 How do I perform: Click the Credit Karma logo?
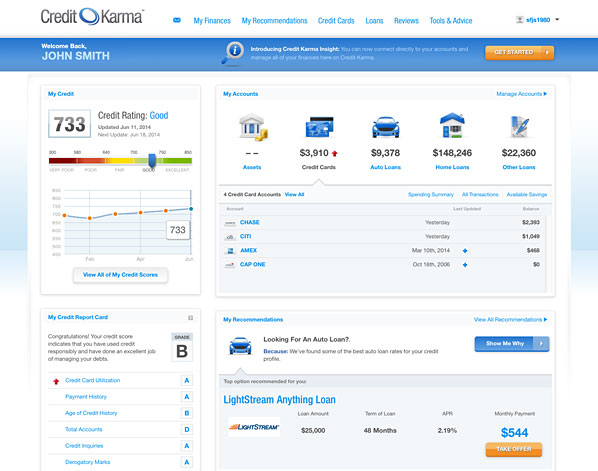pyautogui.click(x=92, y=16)
